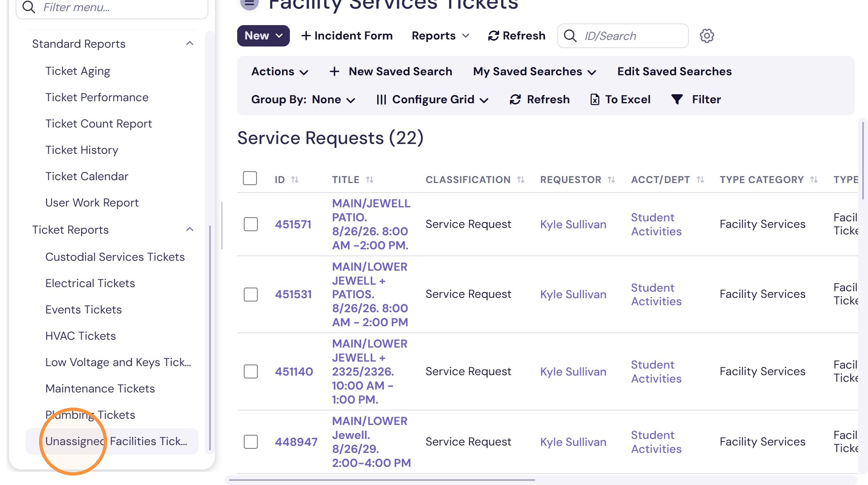The height and width of the screenshot is (485, 868).
Task: Sort by Type Category column arrows
Action: (x=814, y=180)
